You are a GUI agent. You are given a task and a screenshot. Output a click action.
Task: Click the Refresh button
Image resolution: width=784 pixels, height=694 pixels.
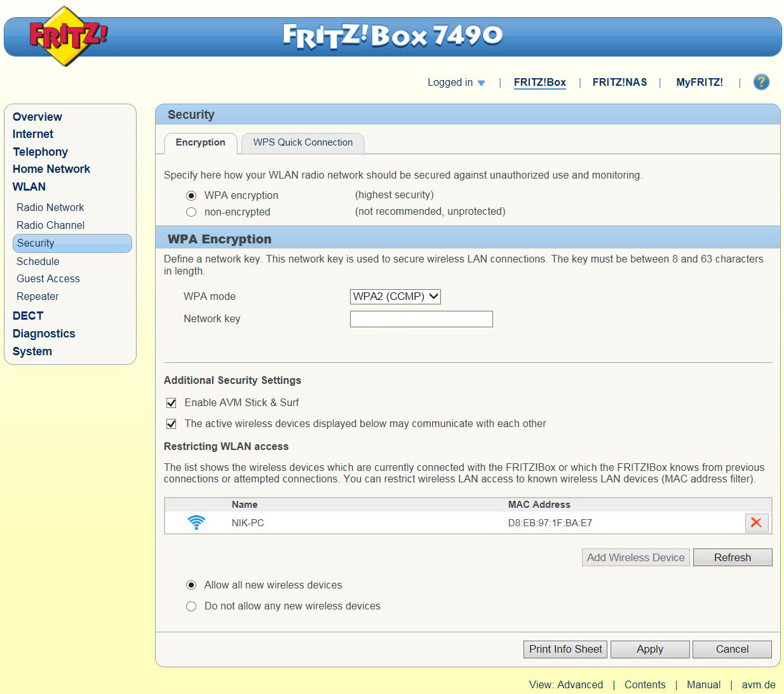pos(733,557)
